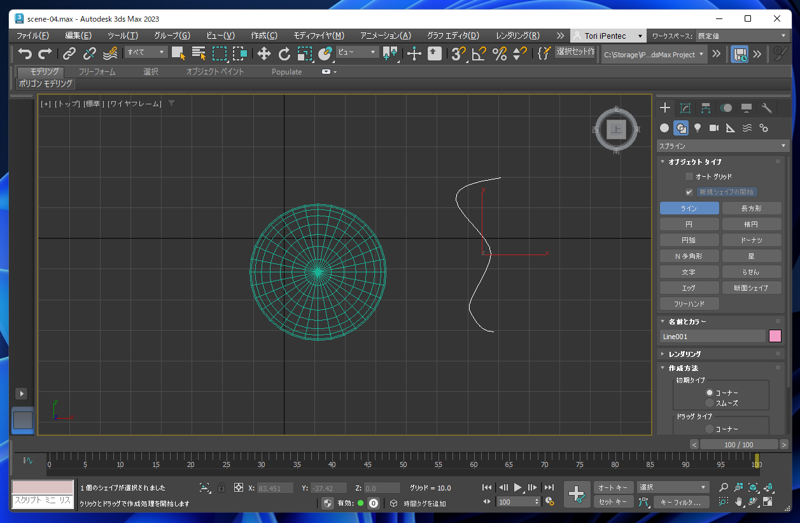Screen dimensions: 800x523
Task: Click the らせん shape button
Action: (752, 272)
